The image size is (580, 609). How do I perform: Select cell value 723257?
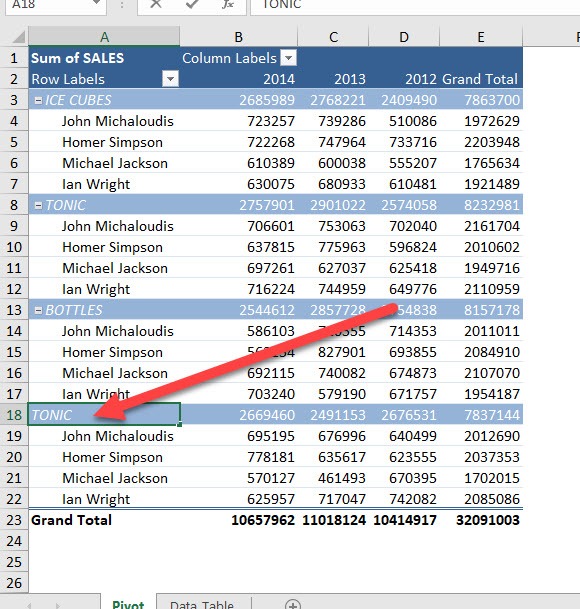coord(239,121)
